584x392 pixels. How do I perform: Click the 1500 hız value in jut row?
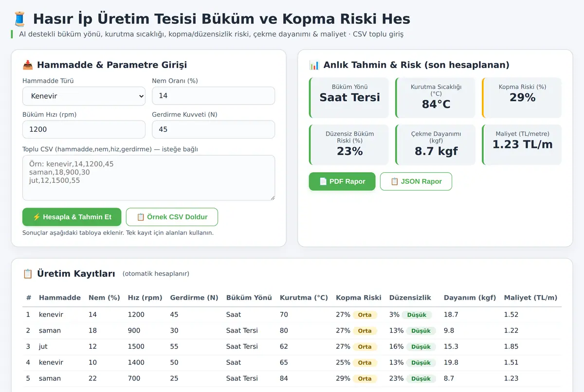(x=136, y=347)
